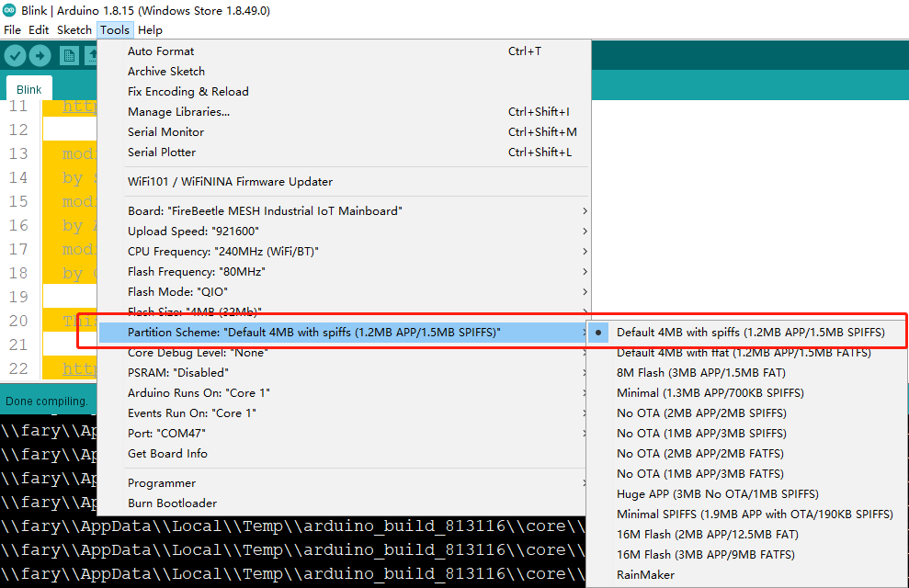Viewport: 909px width, 588px height.
Task: Click the Arduino logo in the title bar
Action: [x=9, y=10]
